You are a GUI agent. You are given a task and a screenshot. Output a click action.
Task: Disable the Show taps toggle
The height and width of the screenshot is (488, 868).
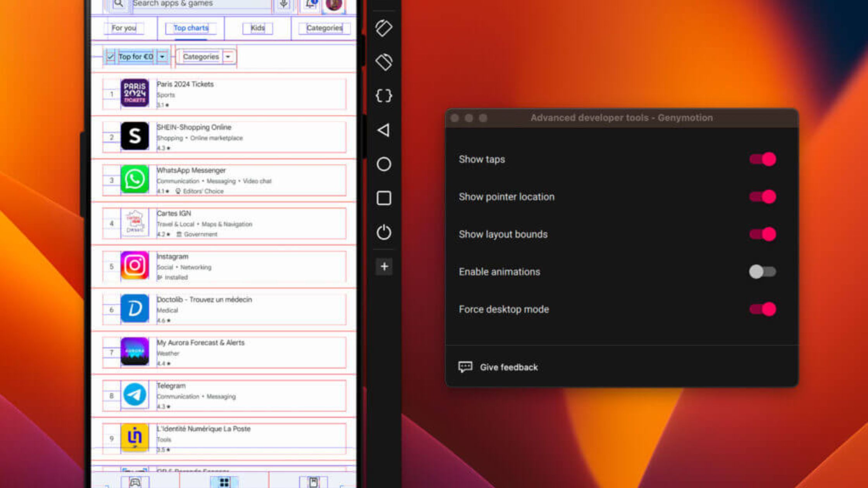pyautogui.click(x=762, y=159)
